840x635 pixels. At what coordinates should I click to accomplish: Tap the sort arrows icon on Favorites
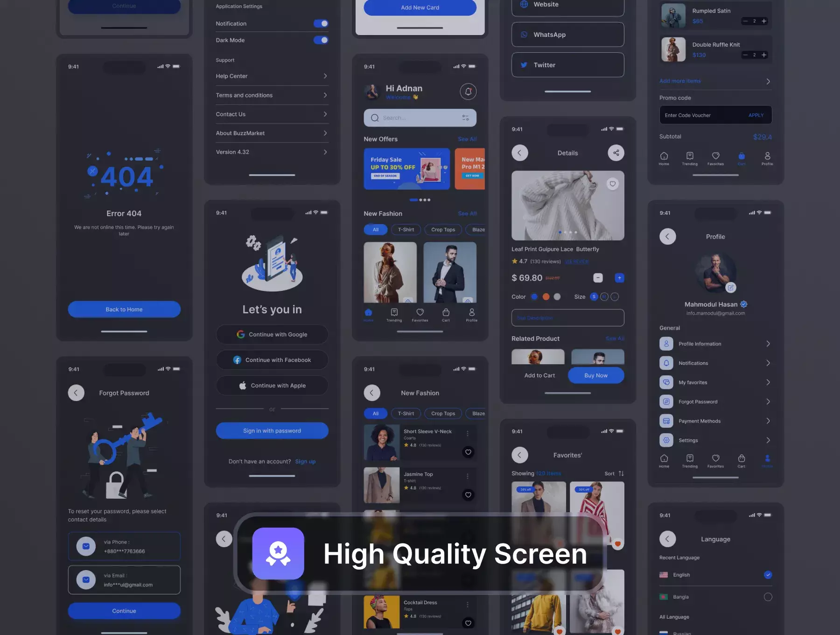tap(621, 473)
